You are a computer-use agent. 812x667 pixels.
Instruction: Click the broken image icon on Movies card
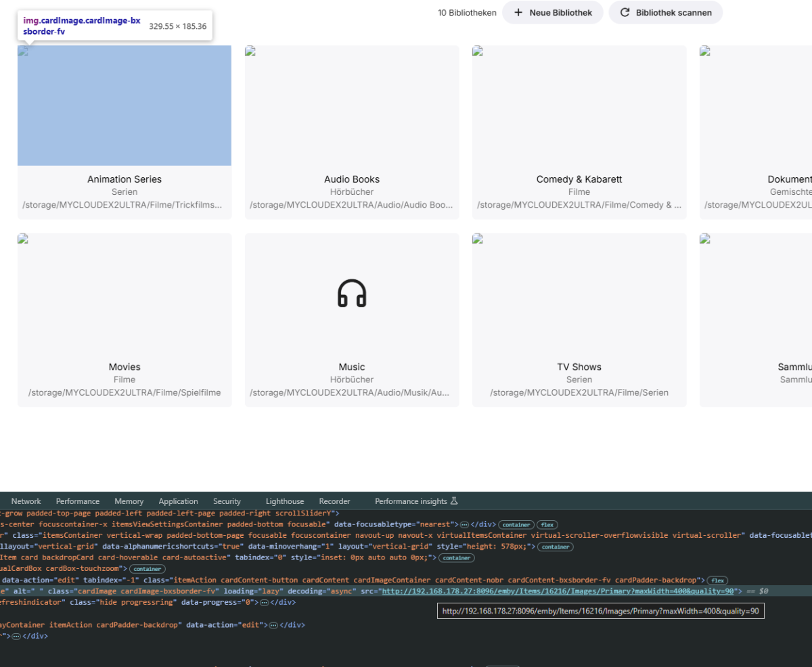pos(22,238)
